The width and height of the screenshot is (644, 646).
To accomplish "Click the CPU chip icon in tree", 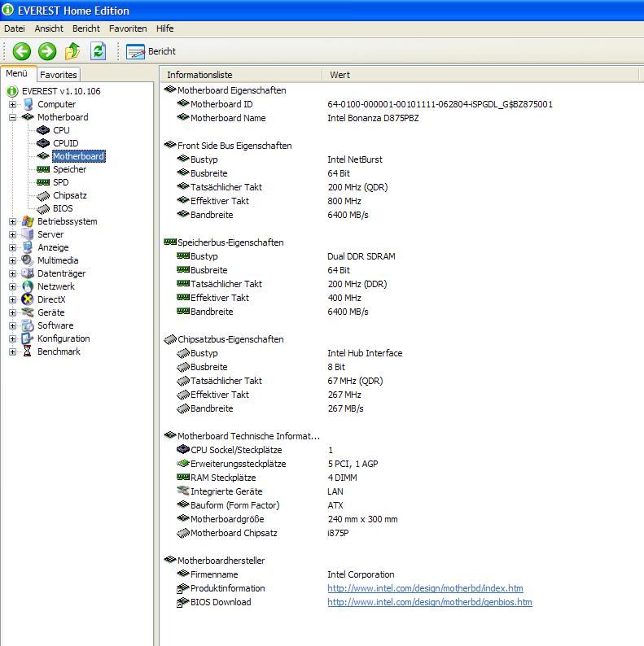I will tap(43, 130).
